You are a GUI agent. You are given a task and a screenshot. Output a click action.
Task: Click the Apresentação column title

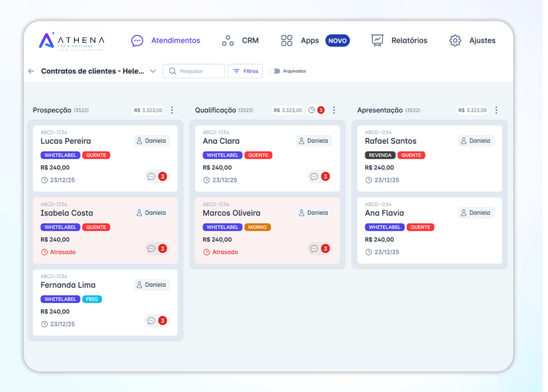pyautogui.click(x=380, y=110)
